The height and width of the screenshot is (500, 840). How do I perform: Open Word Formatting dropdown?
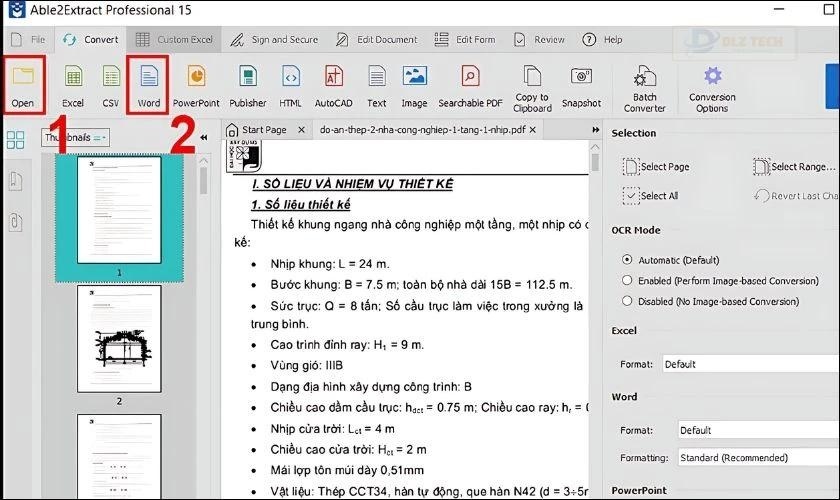coord(758,458)
